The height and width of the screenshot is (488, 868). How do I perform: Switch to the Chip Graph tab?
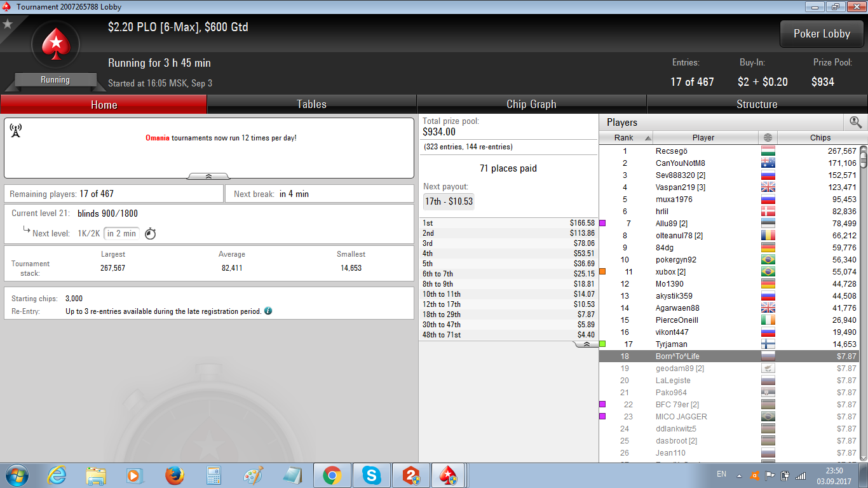point(531,104)
